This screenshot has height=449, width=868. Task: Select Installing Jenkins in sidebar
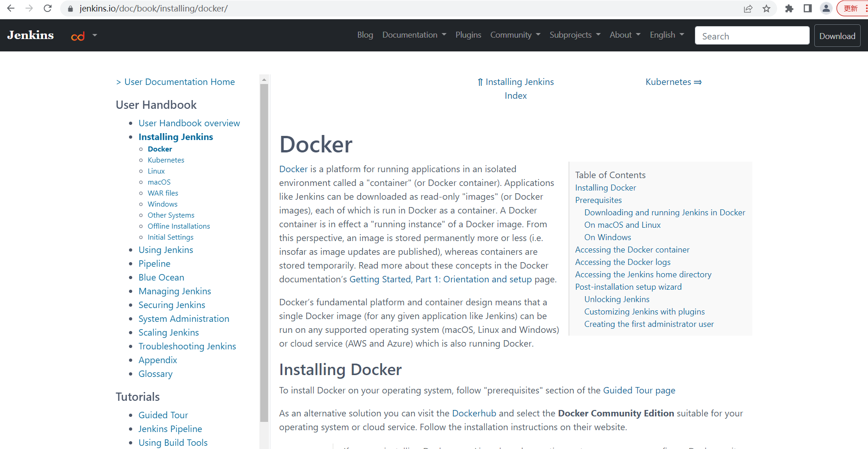pos(176,137)
